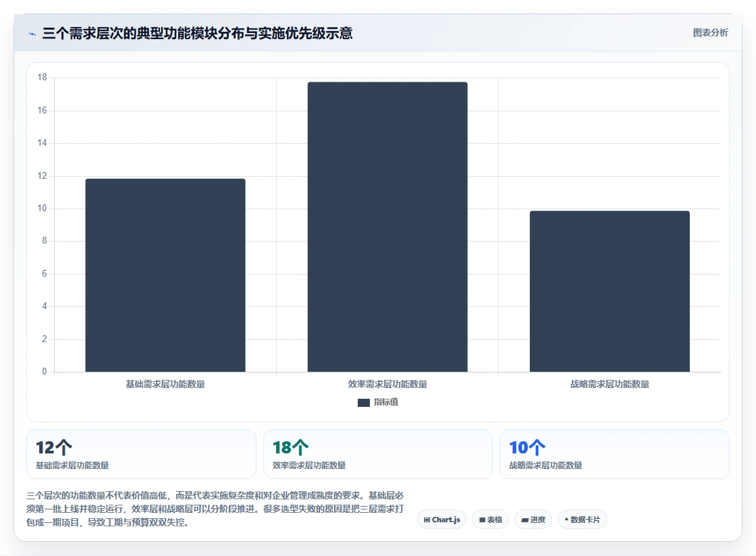This screenshot has width=756, height=556.
Task: Click the 进度 tag chip
Action: [x=533, y=520]
